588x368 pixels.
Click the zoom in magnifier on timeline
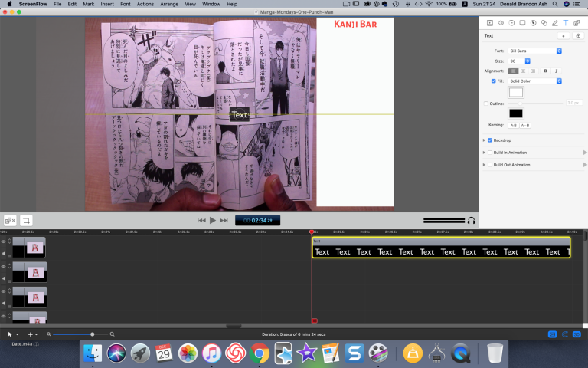point(112,334)
